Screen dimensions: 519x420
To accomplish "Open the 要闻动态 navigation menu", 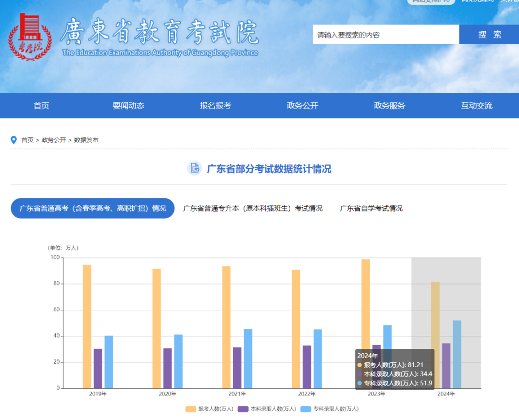I will pyautogui.click(x=128, y=106).
